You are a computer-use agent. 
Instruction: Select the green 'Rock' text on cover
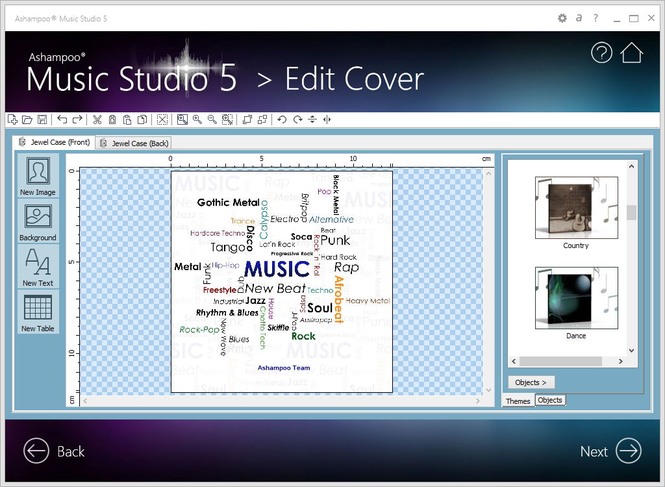coord(304,336)
